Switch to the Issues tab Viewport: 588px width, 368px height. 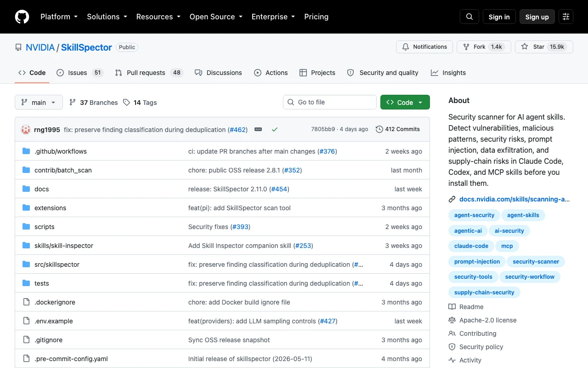tap(80, 73)
